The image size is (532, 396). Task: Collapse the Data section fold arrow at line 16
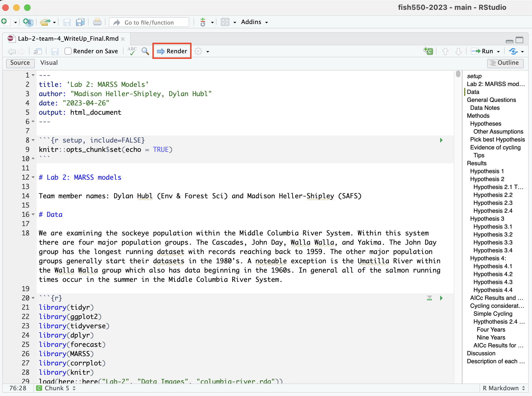coord(33,215)
